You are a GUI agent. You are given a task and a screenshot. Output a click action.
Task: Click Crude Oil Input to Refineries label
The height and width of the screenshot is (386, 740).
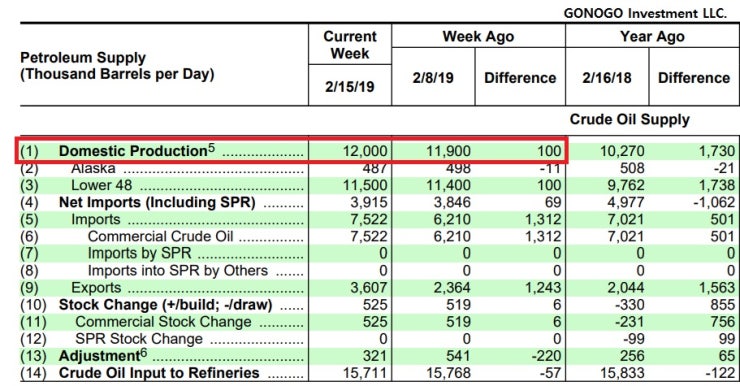159,373
